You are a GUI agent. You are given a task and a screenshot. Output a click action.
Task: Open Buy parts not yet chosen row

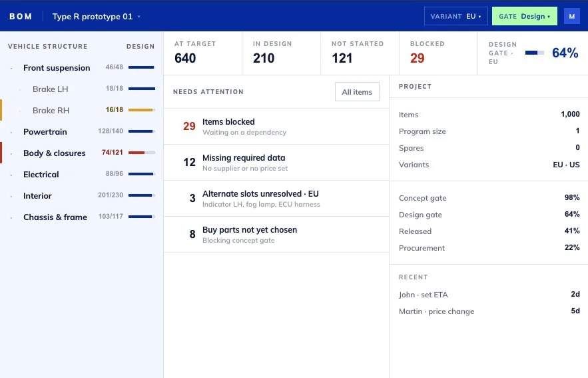[x=276, y=235]
